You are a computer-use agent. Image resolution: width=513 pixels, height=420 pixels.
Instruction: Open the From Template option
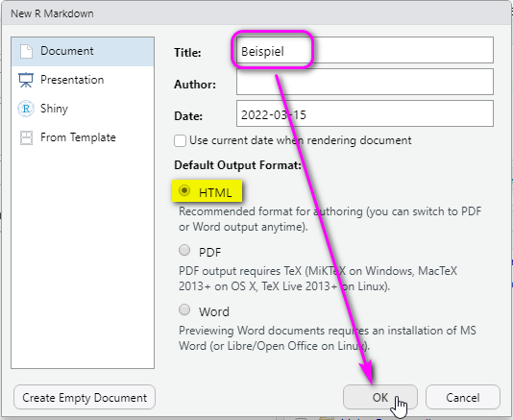pos(83,137)
